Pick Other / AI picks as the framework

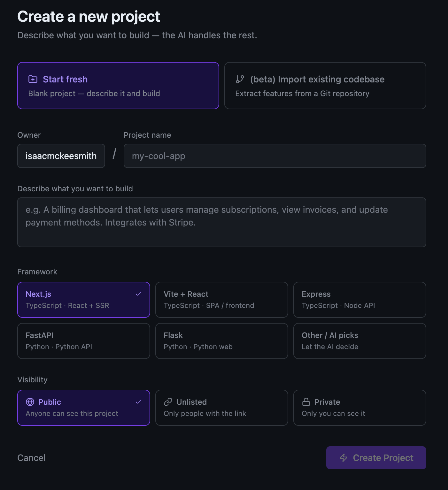pyautogui.click(x=359, y=341)
